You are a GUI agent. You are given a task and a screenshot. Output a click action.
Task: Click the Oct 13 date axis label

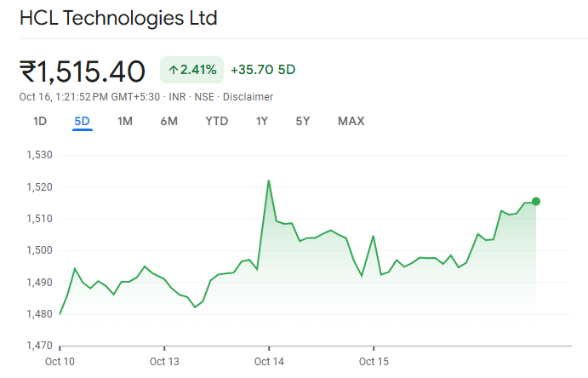164,362
